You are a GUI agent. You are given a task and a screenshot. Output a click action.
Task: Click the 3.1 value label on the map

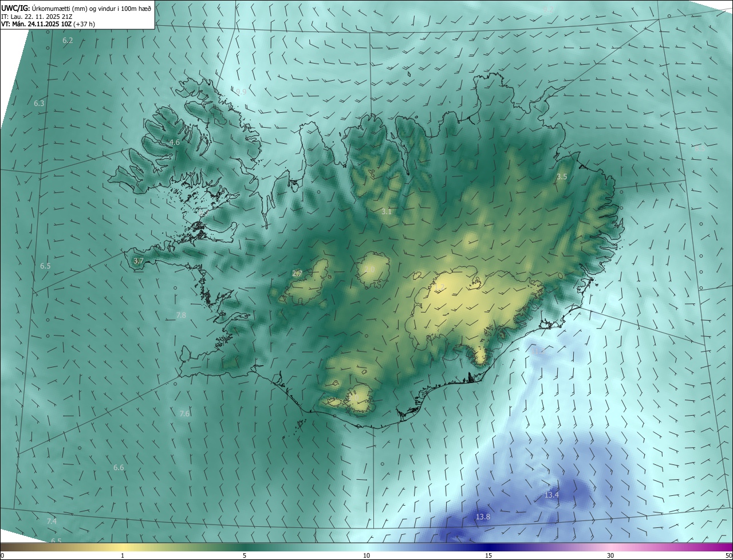pyautogui.click(x=387, y=212)
